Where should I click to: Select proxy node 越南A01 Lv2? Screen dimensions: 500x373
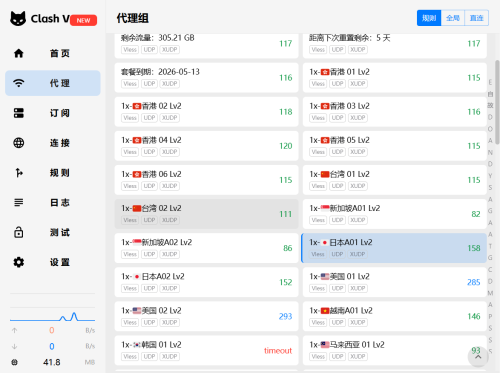click(x=395, y=316)
